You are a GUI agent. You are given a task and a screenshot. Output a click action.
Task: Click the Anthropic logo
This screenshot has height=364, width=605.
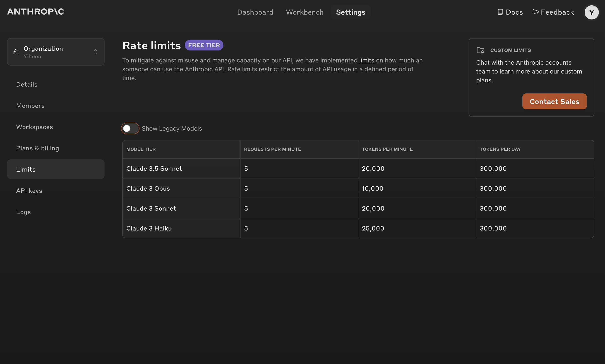[x=36, y=12]
